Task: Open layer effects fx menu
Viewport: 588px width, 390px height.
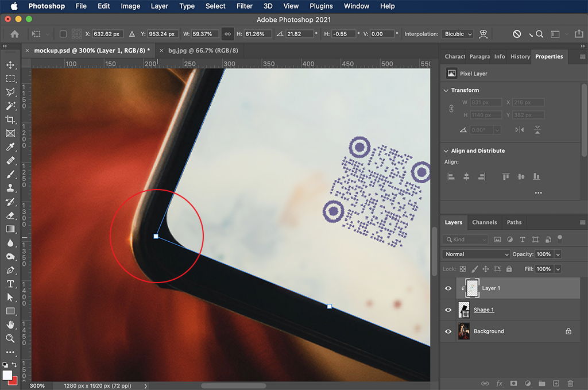Action: (499, 383)
